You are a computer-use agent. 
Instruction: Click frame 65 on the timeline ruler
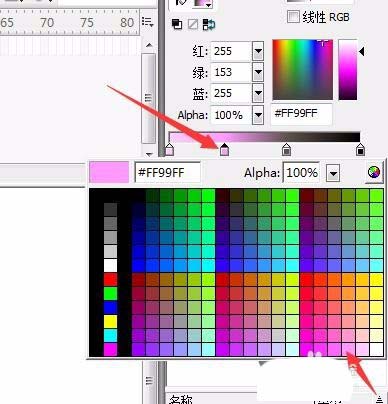point(7,23)
